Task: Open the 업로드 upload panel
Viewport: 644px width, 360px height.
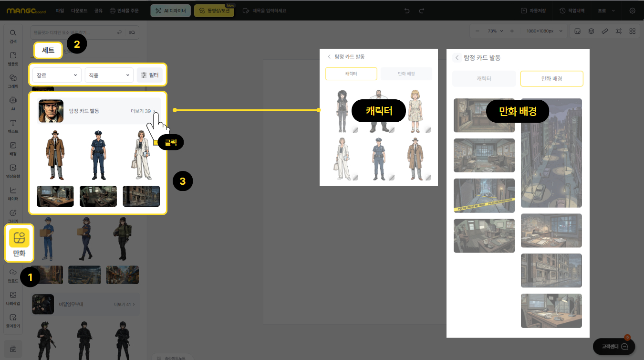Action: 13,275
